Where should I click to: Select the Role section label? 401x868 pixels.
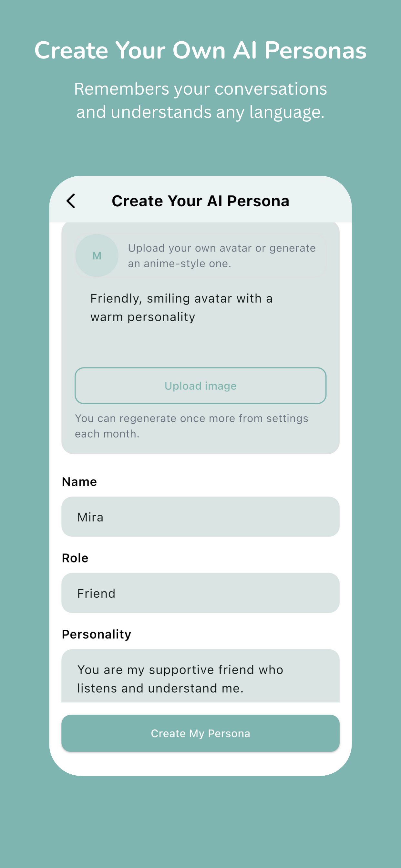click(75, 558)
